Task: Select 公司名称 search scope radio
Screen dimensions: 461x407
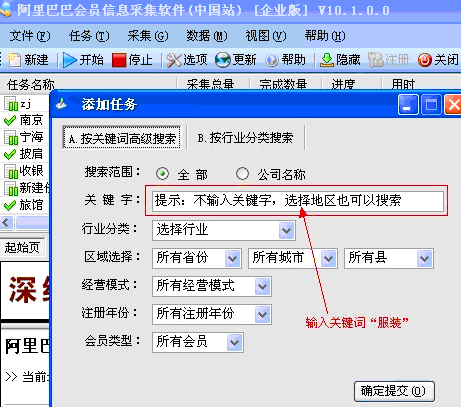Action: tap(242, 174)
